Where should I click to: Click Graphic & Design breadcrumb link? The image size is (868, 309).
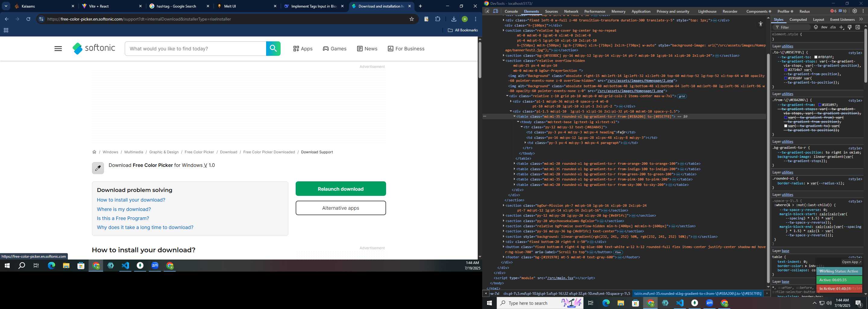click(x=164, y=152)
